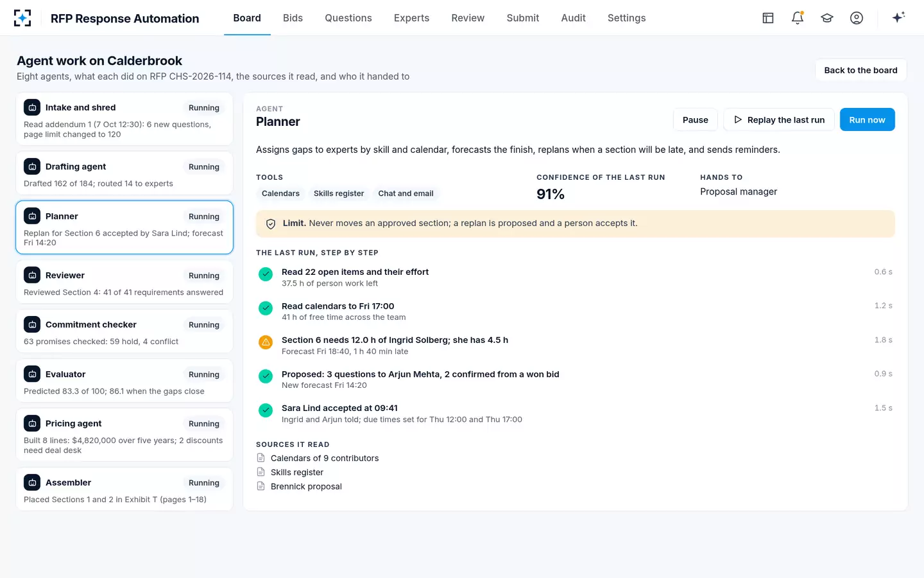
Task: Click the document icon beside Brennick proposal
Action: (261, 486)
